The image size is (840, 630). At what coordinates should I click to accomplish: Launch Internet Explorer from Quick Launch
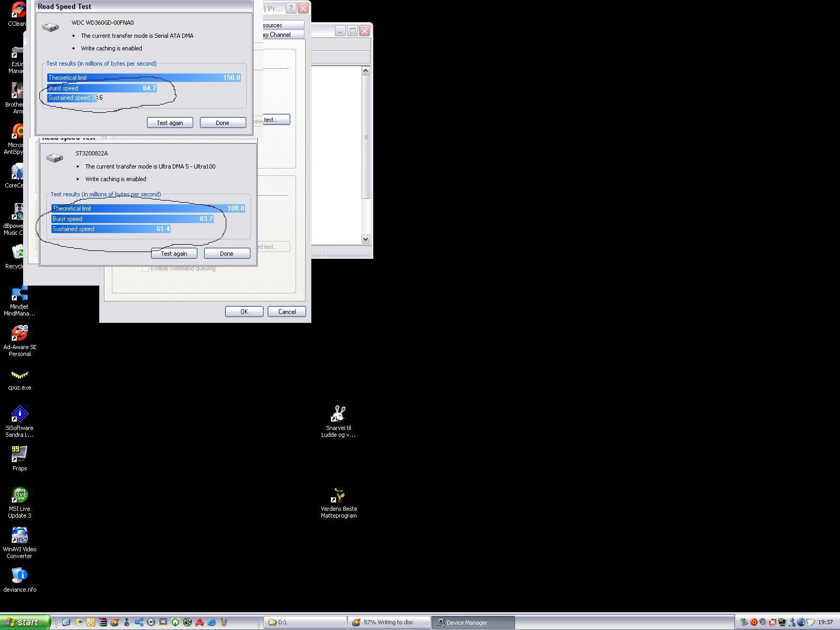(x=212, y=622)
